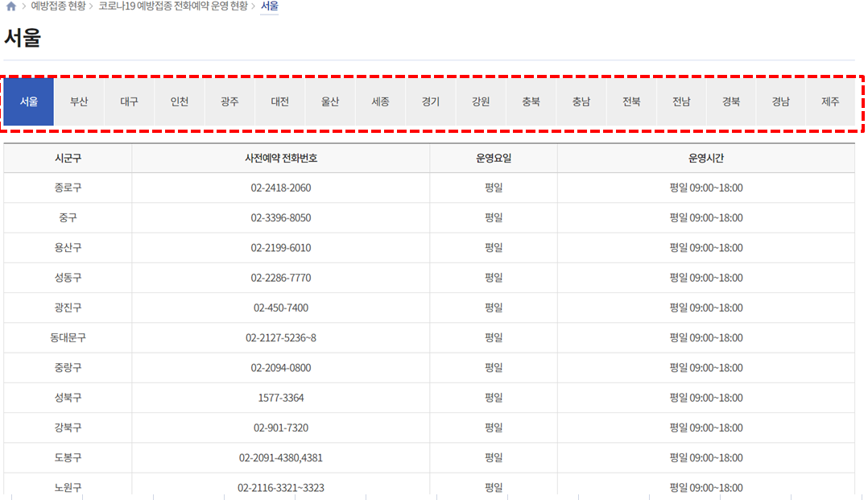The image size is (868, 500).
Task: Click 평일 in the 종로구 row
Action: click(494, 188)
